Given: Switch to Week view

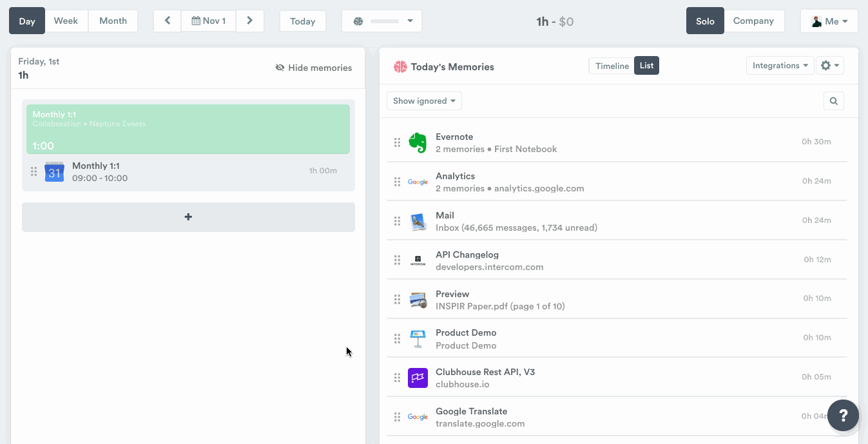Looking at the screenshot, I should tap(66, 21).
